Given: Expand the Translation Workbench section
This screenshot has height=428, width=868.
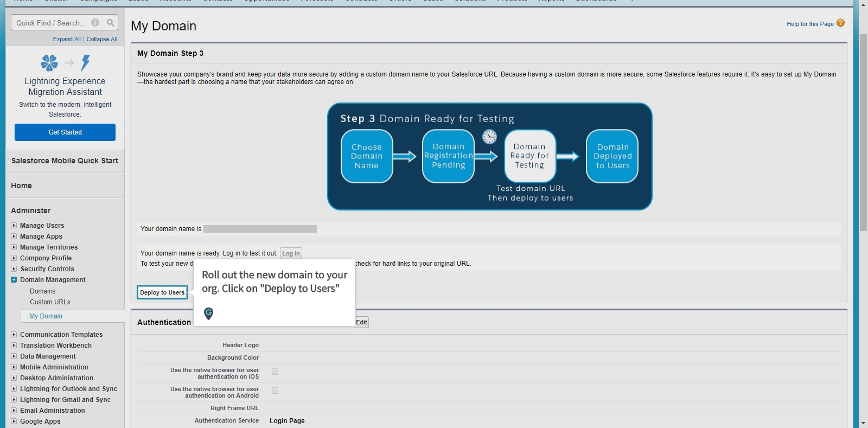Looking at the screenshot, I should click(14, 345).
